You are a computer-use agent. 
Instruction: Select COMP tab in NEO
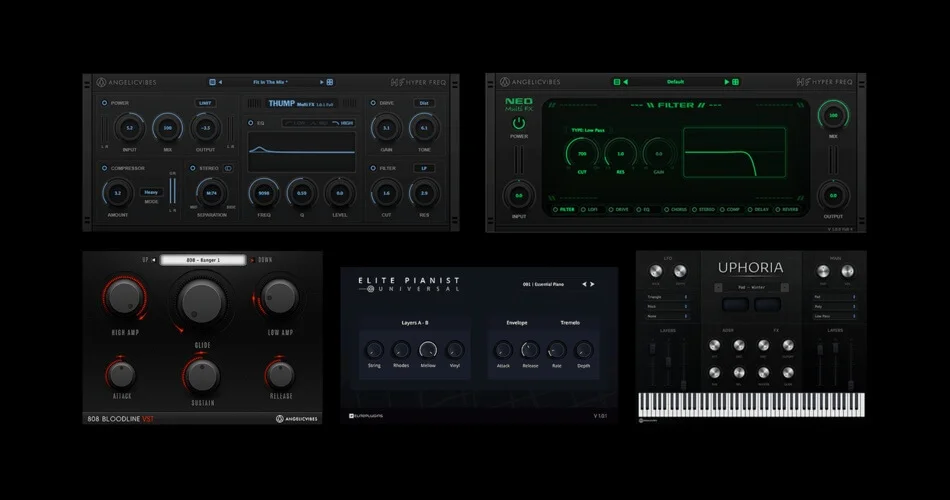point(730,210)
